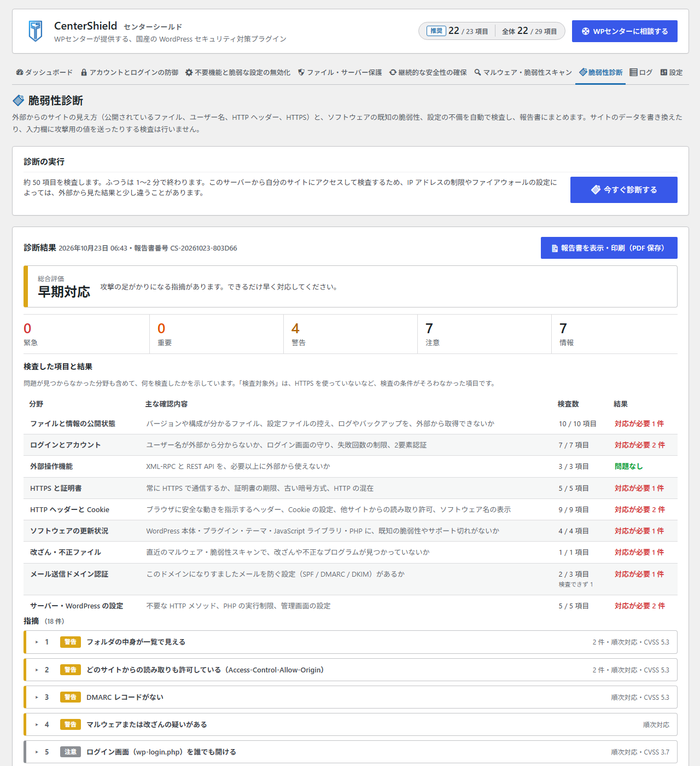Expand finding 2 about Access-Control-Allow-Origin
This screenshot has width=700, height=766.
pyautogui.click(x=351, y=670)
